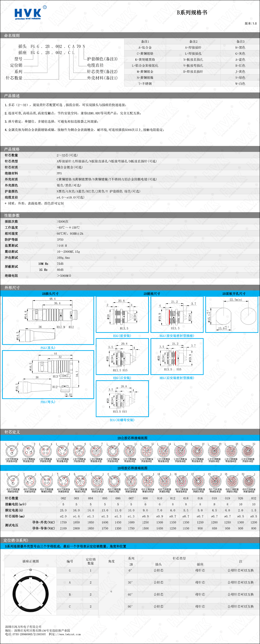Open the HGG(前安装密封型插座) drawing

[x=177, y=314]
